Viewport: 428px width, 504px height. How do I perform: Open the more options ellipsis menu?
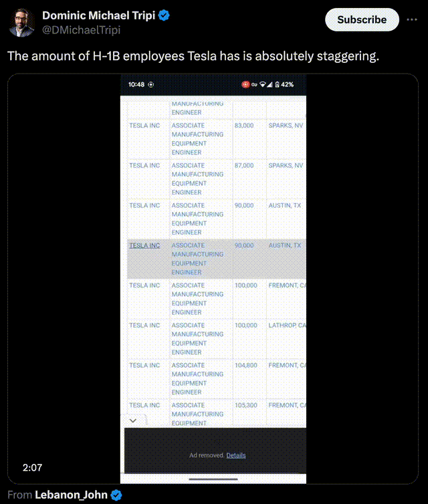point(412,19)
